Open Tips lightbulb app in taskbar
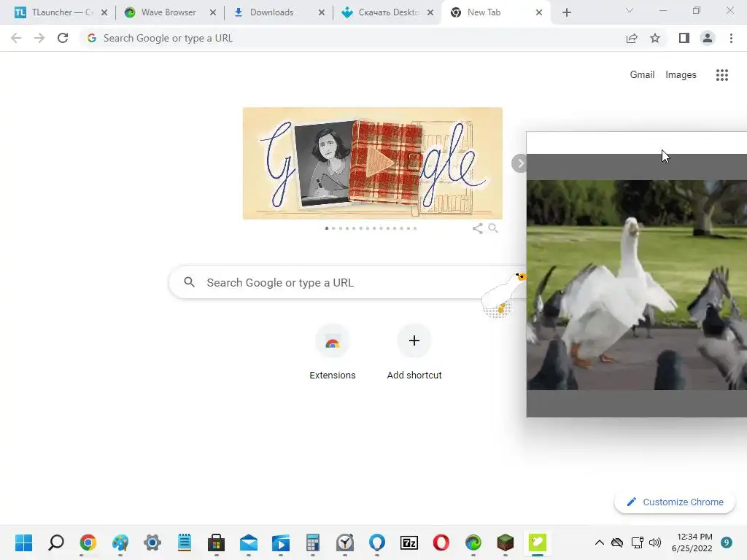The image size is (747, 560). 377,542
